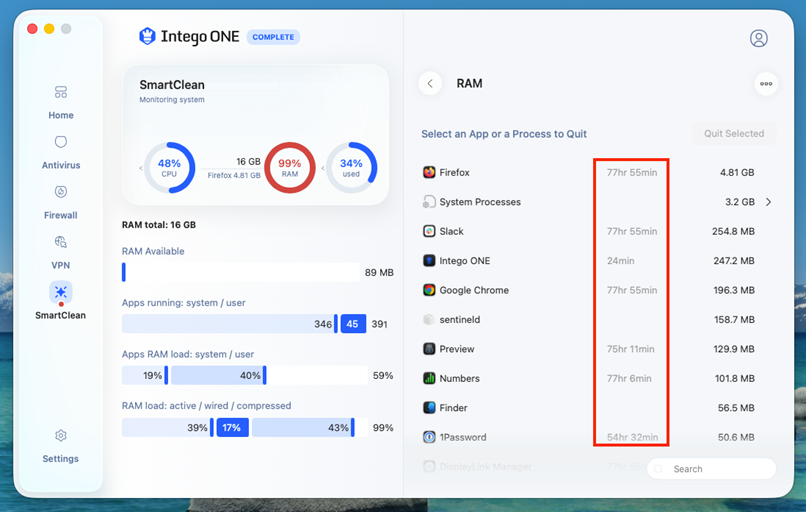
Task: Click the RAM total: 16 GB label
Action: point(158,225)
